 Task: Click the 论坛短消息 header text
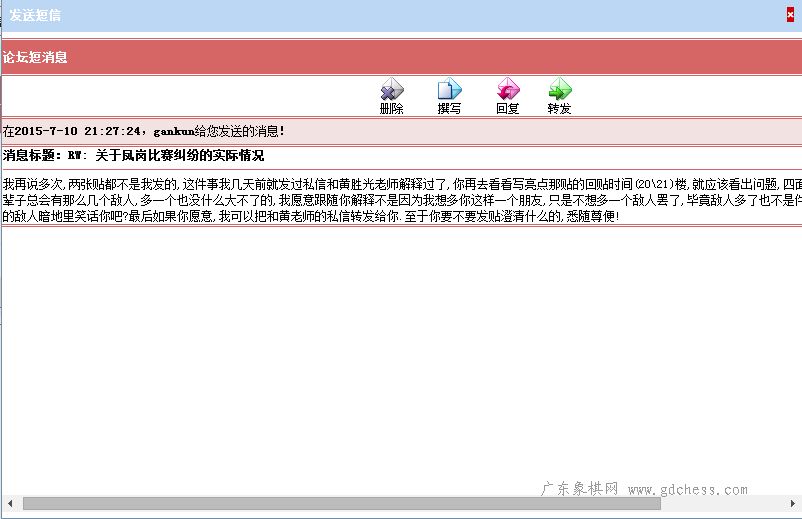click(35, 57)
